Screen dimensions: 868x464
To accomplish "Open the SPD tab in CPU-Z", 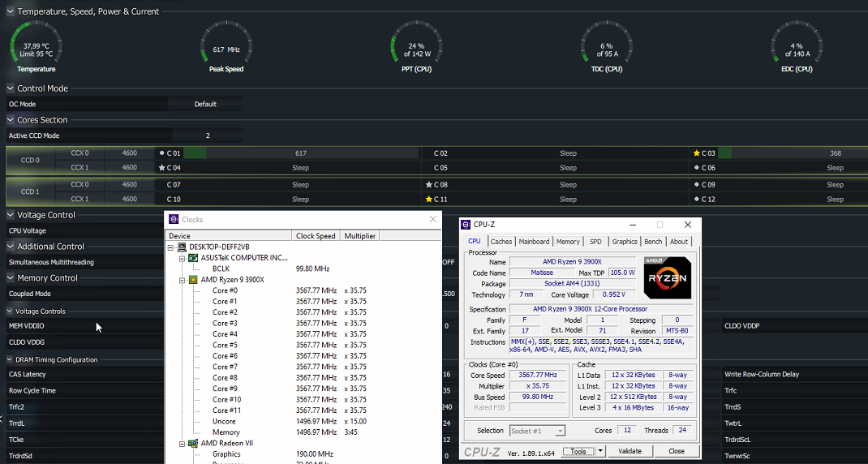I will click(595, 242).
